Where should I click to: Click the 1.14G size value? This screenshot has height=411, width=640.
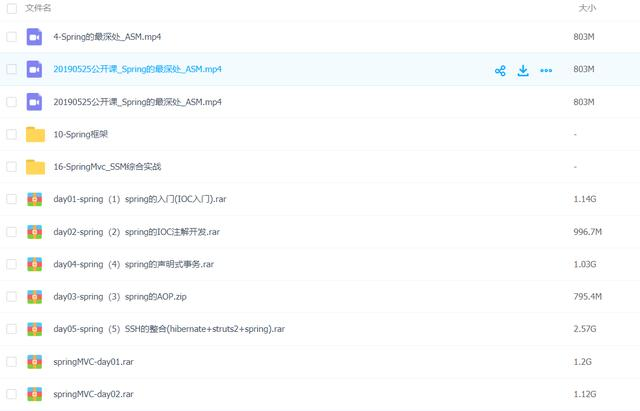tap(584, 199)
